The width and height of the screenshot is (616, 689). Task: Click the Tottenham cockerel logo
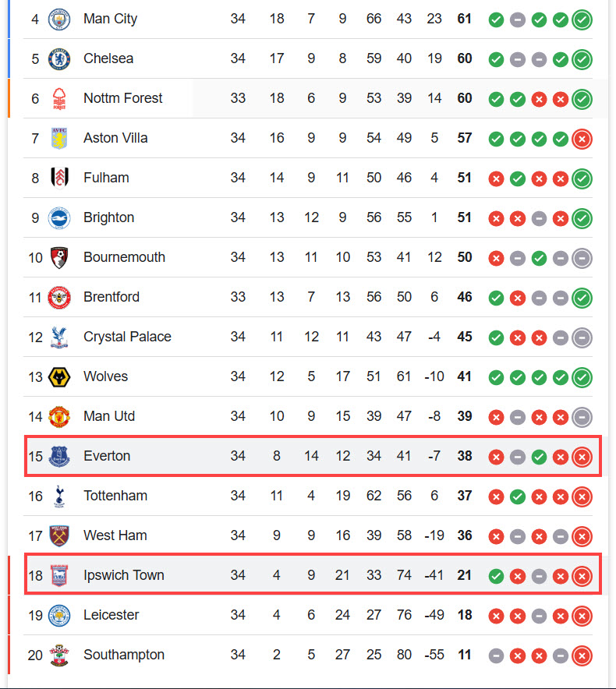pyautogui.click(x=59, y=496)
